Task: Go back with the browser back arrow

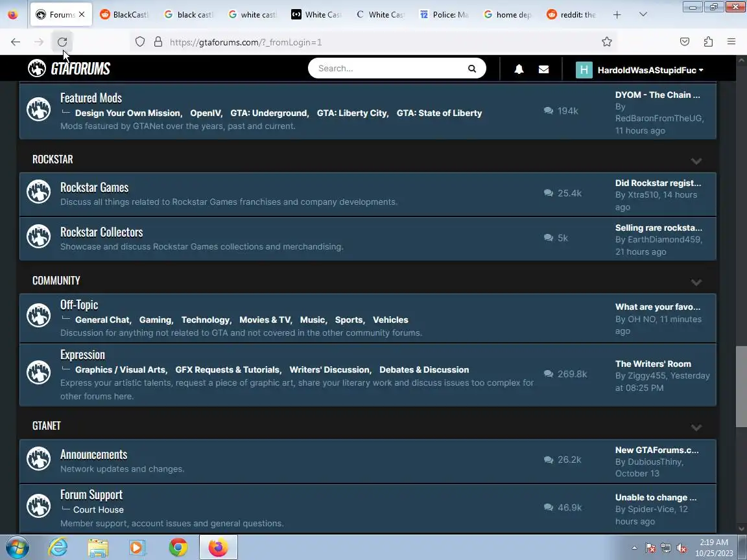Action: 16,42
